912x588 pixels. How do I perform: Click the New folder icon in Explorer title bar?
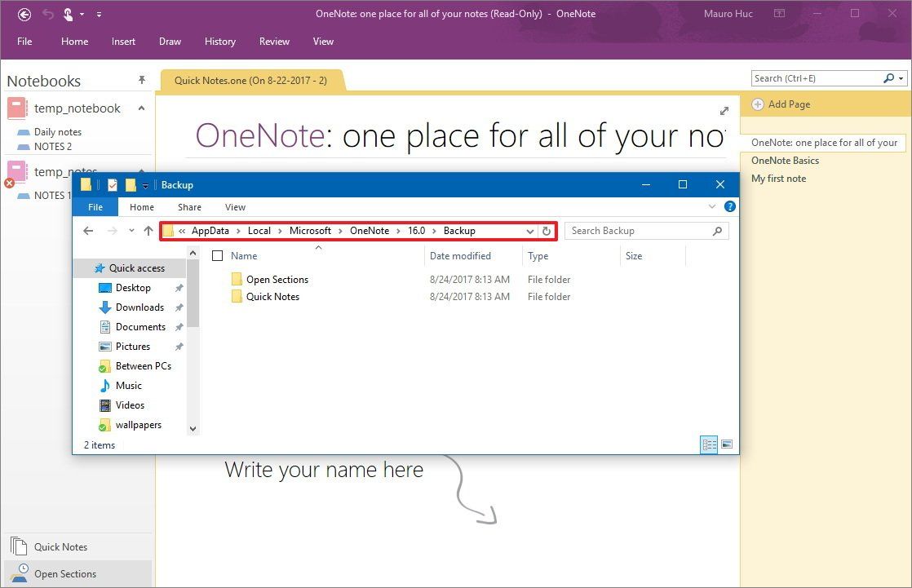(131, 185)
